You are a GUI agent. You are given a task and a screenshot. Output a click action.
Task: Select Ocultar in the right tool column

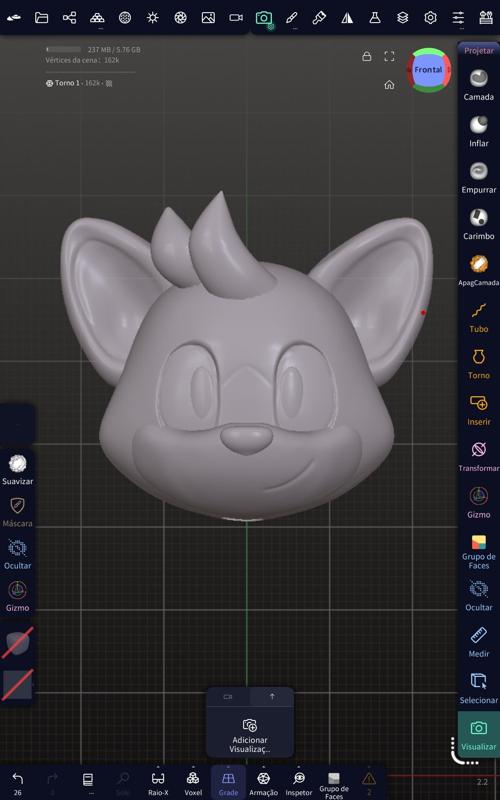point(479,595)
